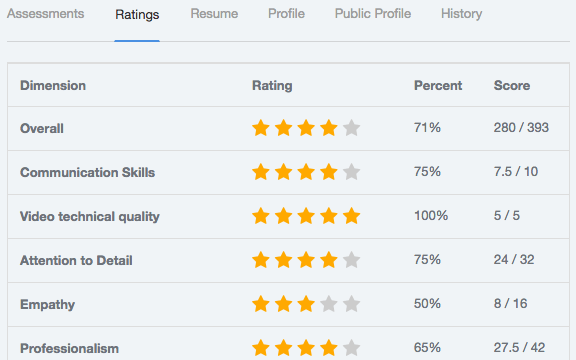The width and height of the screenshot is (576, 360).
Task: Click the Dimension column header
Action: point(53,86)
